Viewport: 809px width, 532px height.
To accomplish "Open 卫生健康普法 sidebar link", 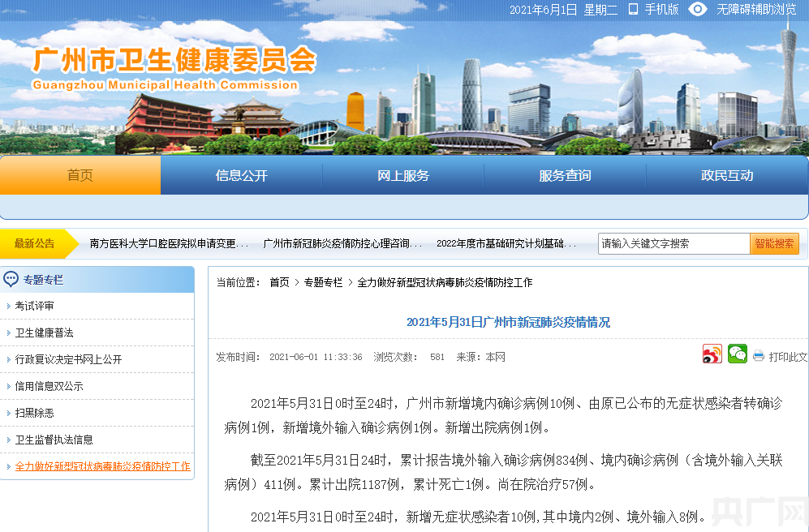I will click(45, 332).
